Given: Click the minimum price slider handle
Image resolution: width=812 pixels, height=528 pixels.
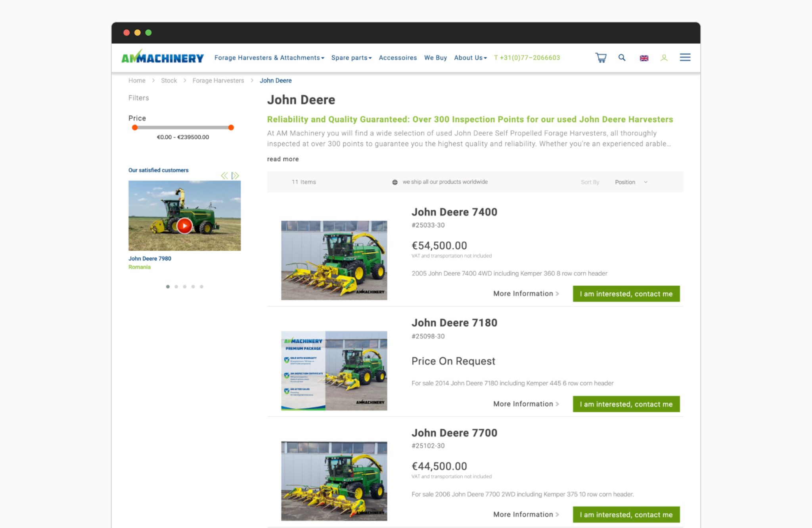Looking at the screenshot, I should coord(135,127).
